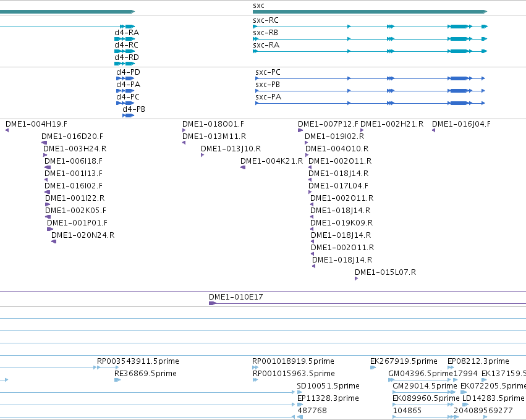
Task: Open the feature labeled 104865
Action: tap(407, 411)
